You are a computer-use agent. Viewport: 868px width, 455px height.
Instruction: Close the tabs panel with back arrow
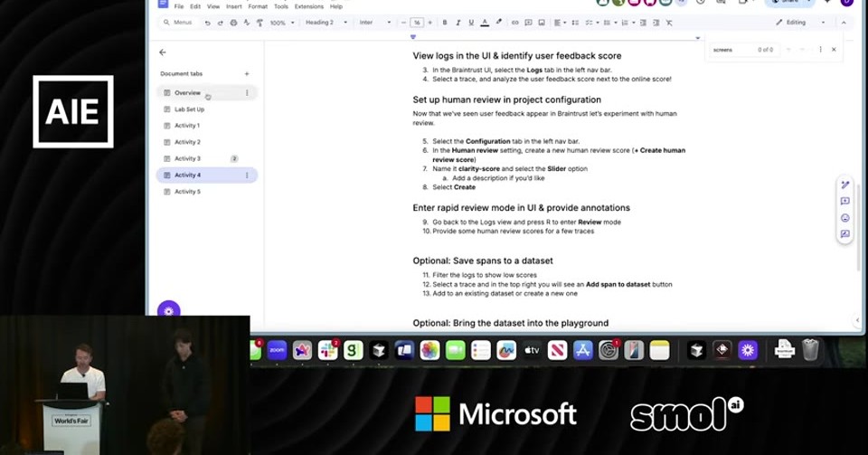pyautogui.click(x=163, y=52)
